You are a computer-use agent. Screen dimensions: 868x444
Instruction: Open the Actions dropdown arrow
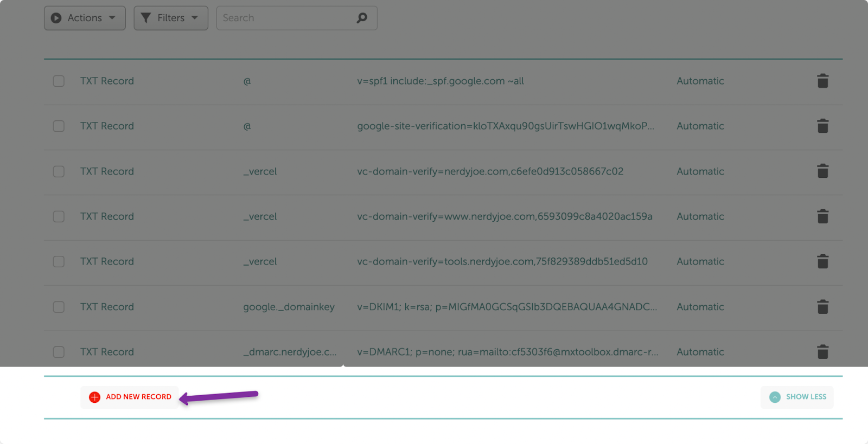point(112,18)
